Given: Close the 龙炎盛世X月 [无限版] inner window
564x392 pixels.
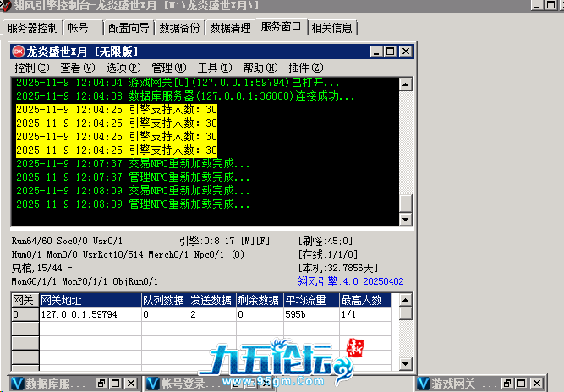Looking at the screenshot, I should 406,52.
